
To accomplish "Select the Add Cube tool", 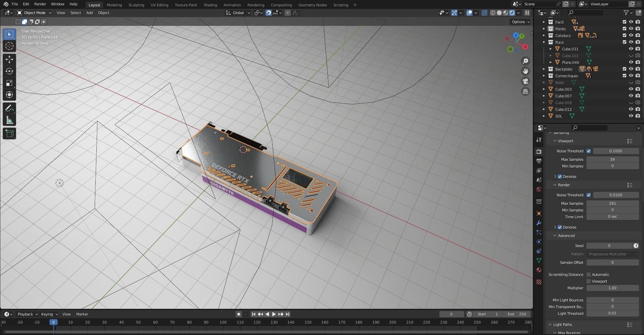I will 9,134.
